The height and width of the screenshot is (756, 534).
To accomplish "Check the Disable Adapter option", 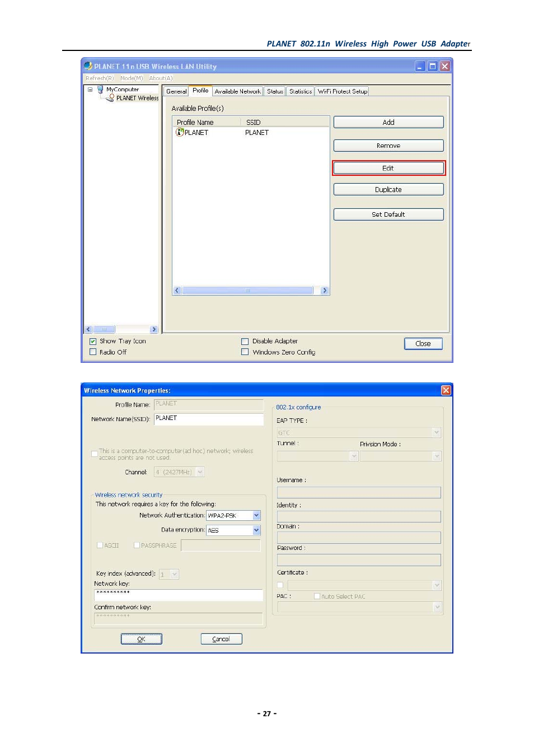I will pos(245,341).
